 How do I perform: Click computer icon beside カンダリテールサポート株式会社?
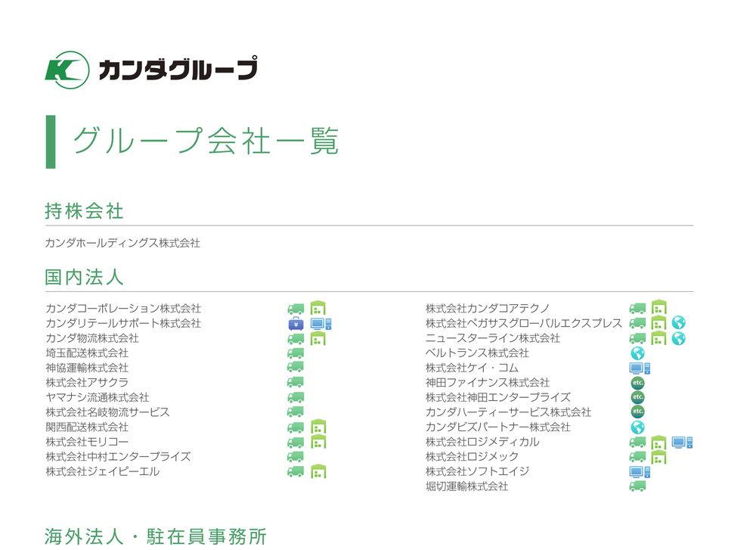[321, 324]
